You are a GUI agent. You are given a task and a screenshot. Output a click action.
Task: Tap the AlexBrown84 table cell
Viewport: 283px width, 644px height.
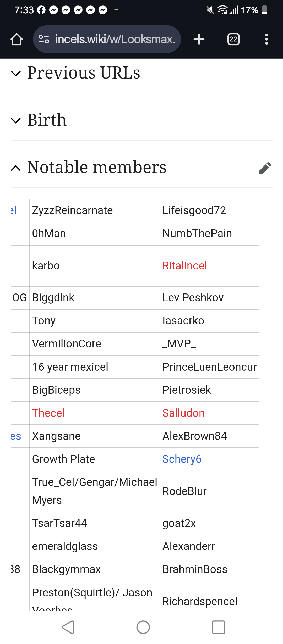(x=194, y=436)
